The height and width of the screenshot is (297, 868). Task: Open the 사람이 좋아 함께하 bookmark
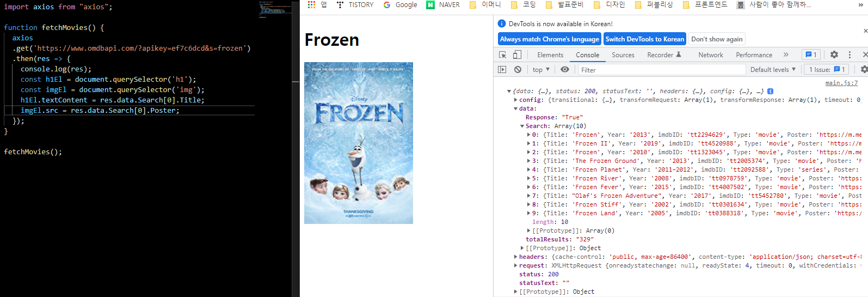pyautogui.click(x=774, y=4)
